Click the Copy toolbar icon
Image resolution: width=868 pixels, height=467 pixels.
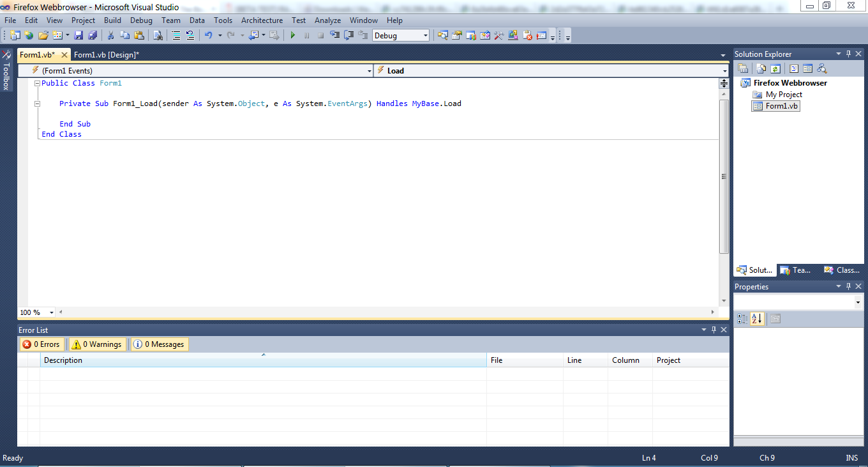tap(124, 36)
